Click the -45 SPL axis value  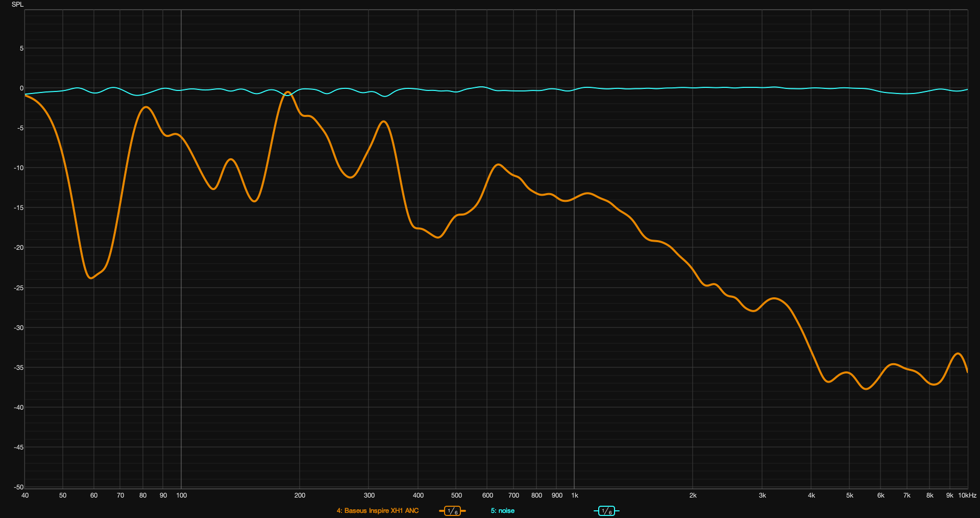19,448
